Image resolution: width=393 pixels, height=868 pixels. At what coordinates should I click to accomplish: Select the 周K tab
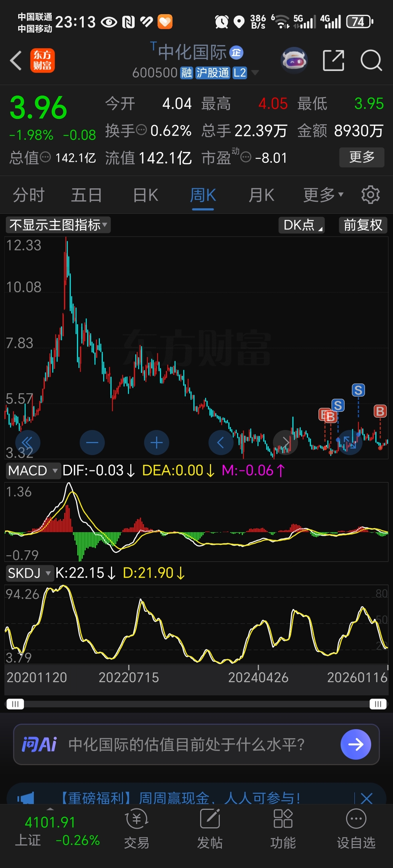click(x=203, y=195)
